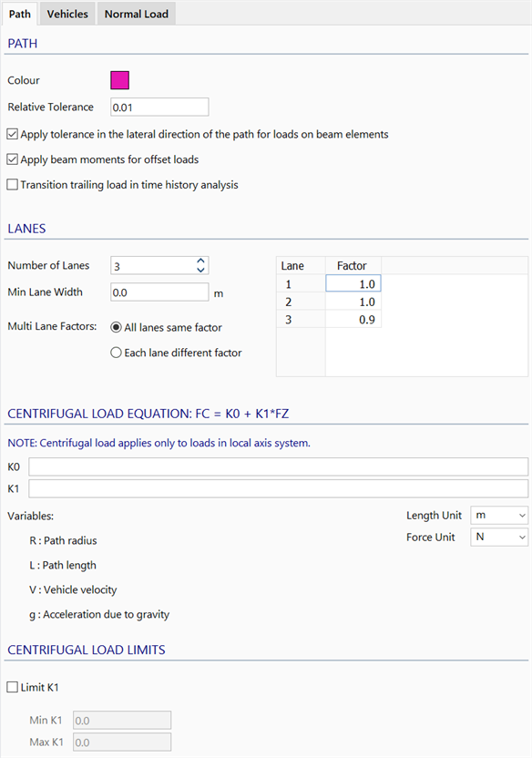Viewport: 532px width, 758px height.
Task: Open the Normal Load tab
Action: coord(137,14)
